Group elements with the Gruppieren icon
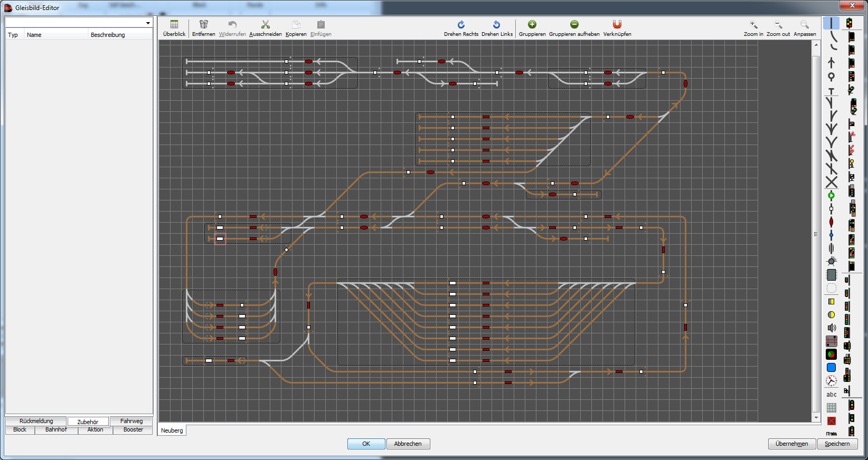This screenshot has height=460, width=868. [532, 25]
